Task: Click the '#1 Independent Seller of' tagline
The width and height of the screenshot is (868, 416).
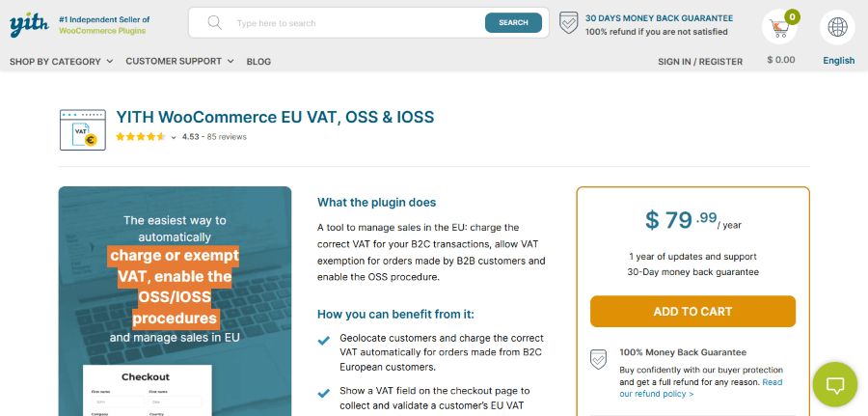Action: point(104,19)
